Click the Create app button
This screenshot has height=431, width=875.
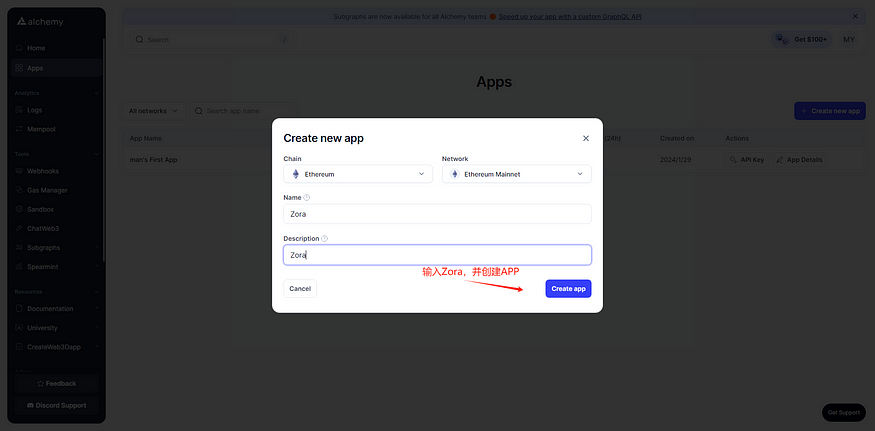tap(568, 289)
